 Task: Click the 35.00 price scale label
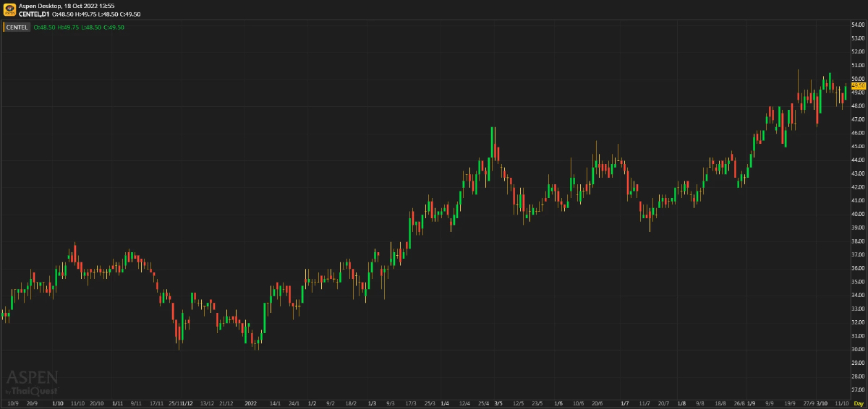(859, 282)
